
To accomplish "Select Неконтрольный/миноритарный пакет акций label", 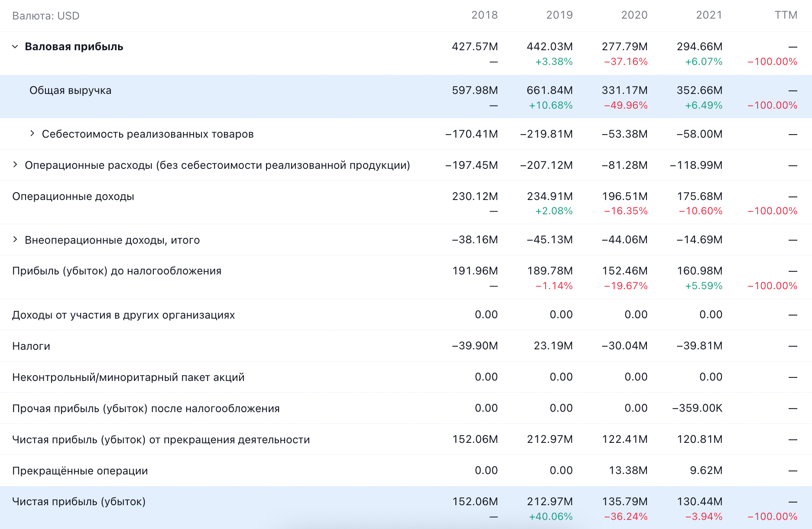I will pos(128,377).
